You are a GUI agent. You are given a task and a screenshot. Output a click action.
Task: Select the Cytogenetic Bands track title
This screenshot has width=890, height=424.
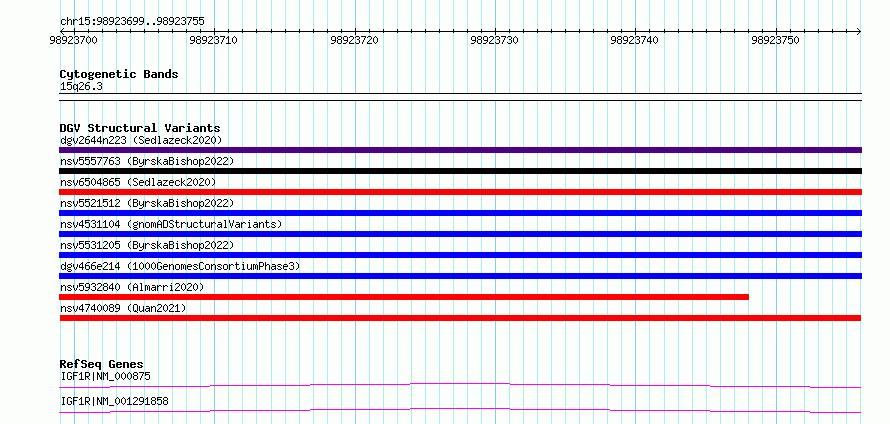pos(119,74)
